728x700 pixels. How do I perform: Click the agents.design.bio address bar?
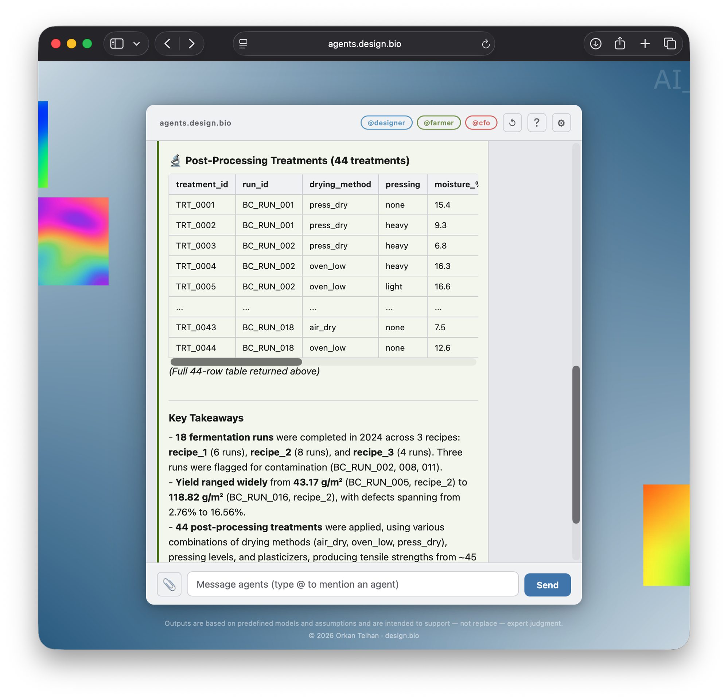[364, 44]
